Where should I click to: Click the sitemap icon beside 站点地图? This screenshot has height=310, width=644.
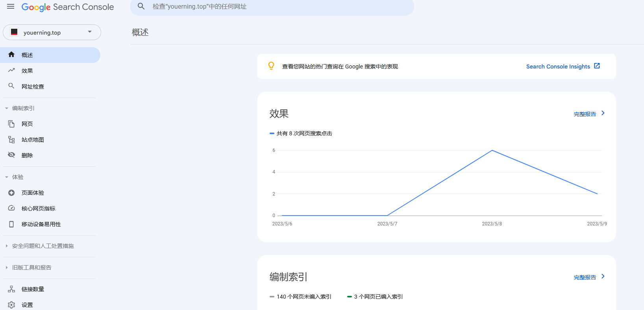11,140
